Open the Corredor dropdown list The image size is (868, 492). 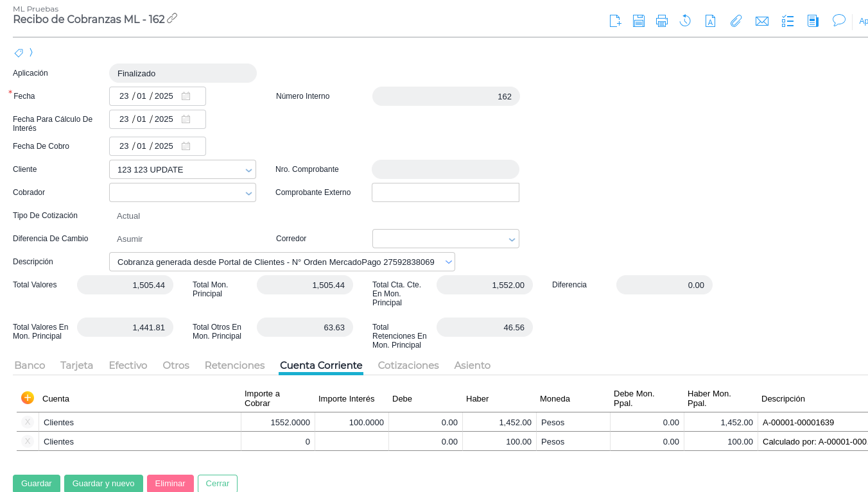tap(512, 239)
